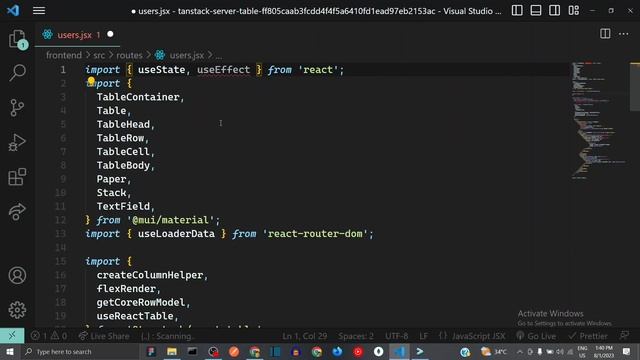This screenshot has width=640, height=360.
Task: Click the VS Code logo in the title bar
Action: coord(13,10)
